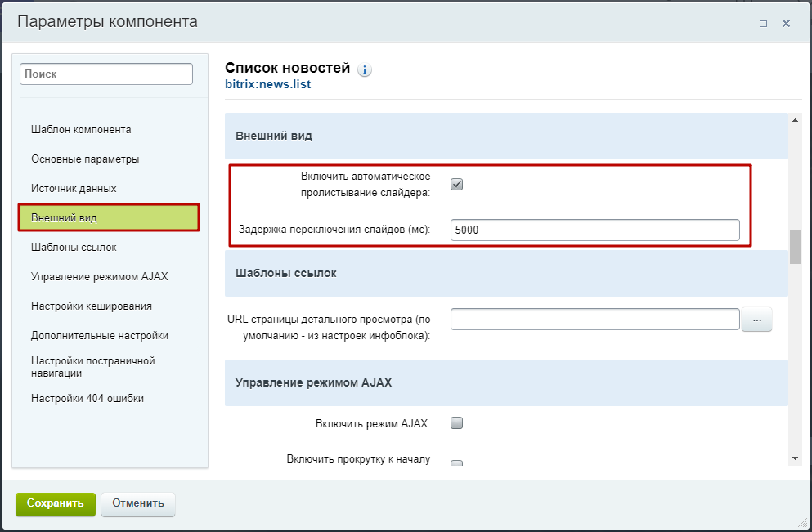The image size is (812, 532).
Task: Focus the slide delay field showing 5000
Action: [x=594, y=230]
